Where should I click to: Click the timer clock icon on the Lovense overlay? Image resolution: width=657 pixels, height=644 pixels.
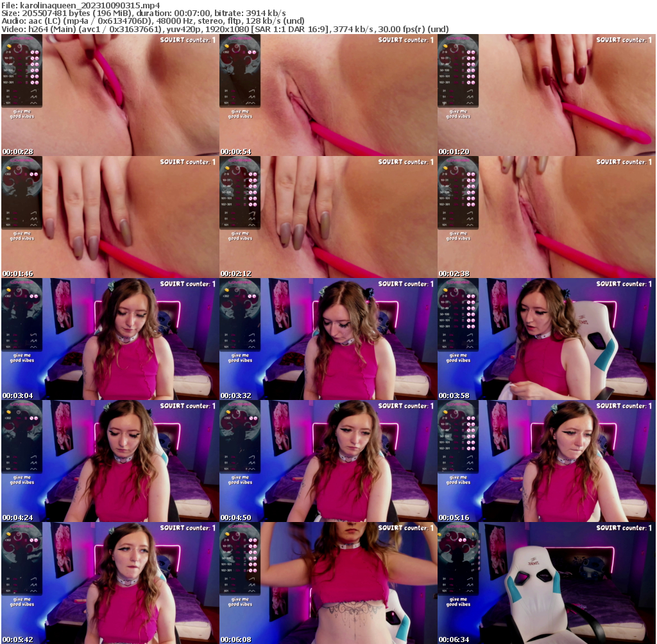pyautogui.click(x=19, y=46)
